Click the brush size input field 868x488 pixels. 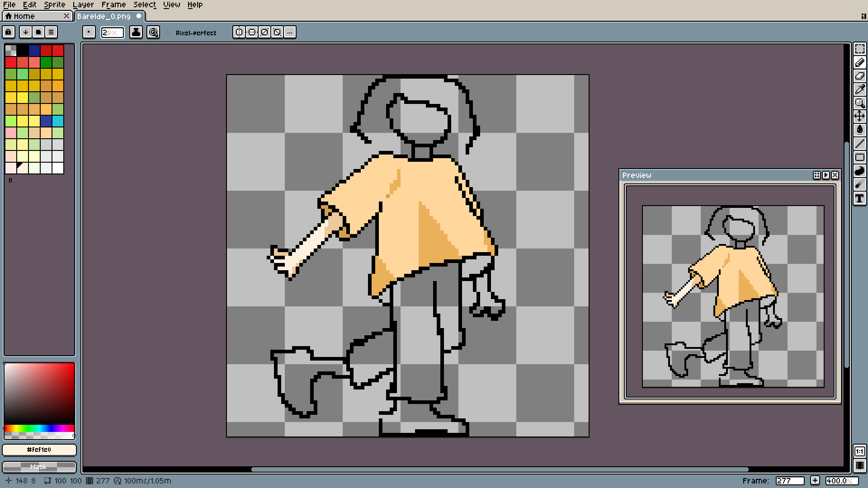(x=112, y=32)
